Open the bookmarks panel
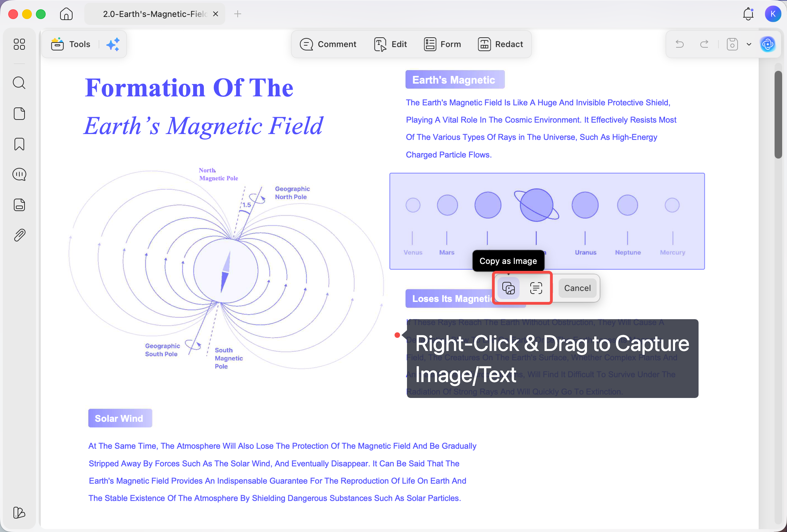 pos(19,144)
